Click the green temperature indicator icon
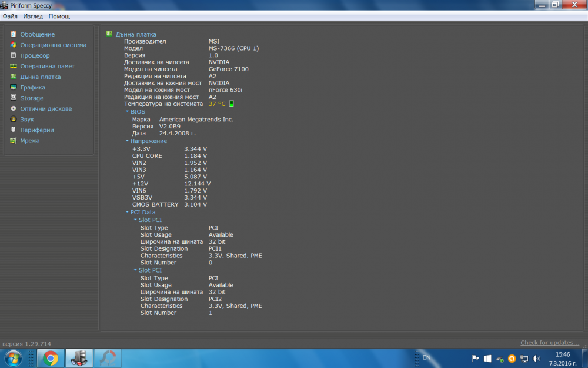 231,104
